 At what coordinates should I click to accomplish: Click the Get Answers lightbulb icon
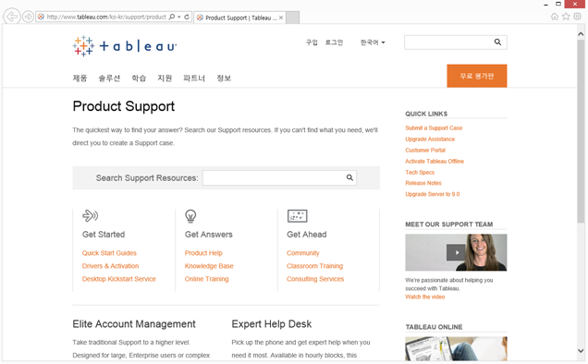click(x=190, y=216)
